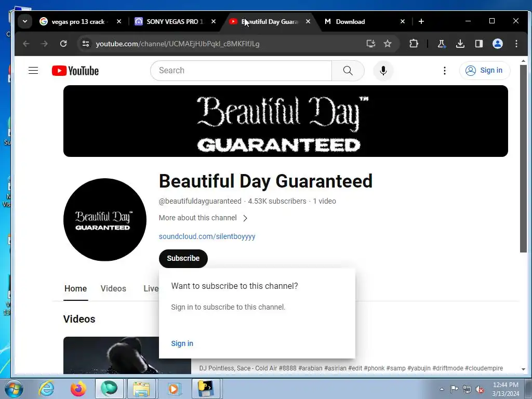The height and width of the screenshot is (399, 532).
Task: Open Windows Explorer folder on taskbar
Action: [141, 389]
